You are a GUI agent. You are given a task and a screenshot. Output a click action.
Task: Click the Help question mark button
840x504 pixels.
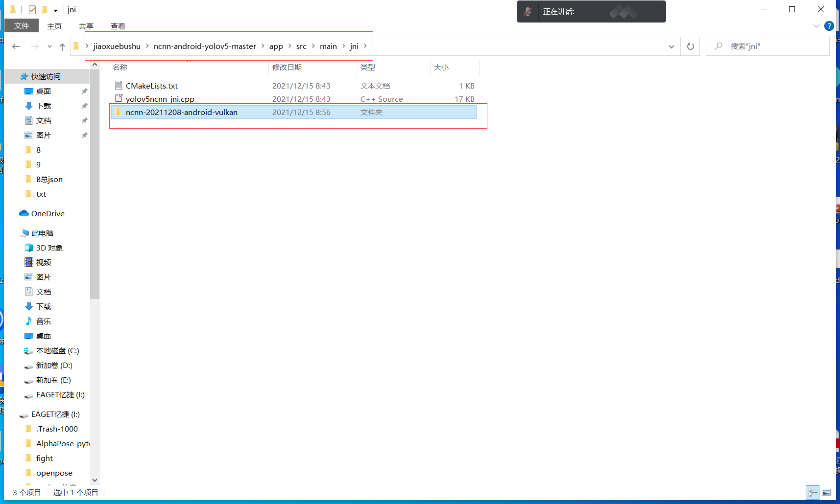pyautogui.click(x=829, y=26)
